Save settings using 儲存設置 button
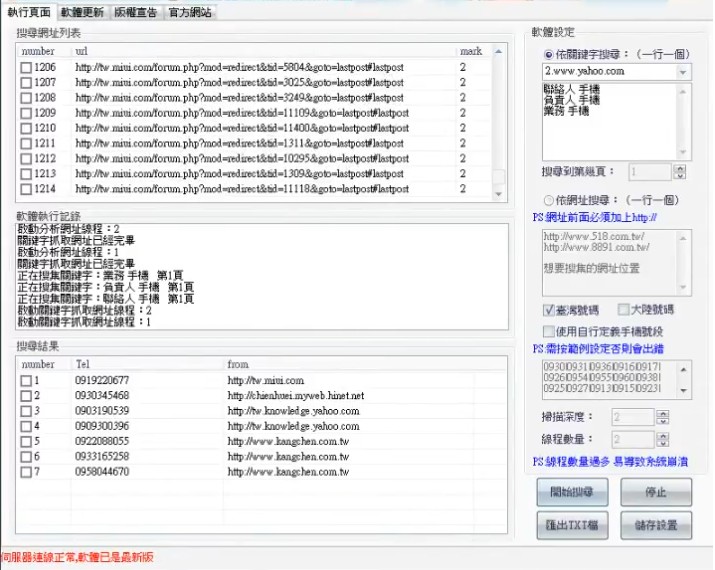 point(655,525)
